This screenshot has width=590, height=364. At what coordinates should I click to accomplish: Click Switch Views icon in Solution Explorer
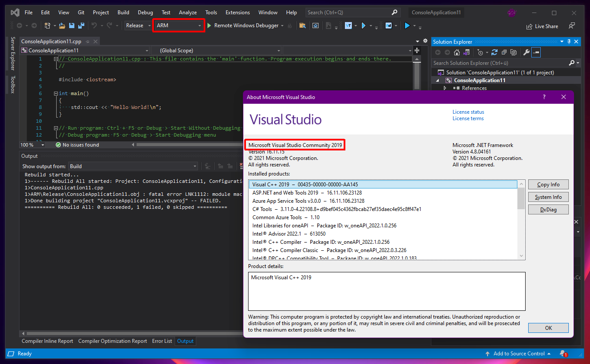point(466,52)
